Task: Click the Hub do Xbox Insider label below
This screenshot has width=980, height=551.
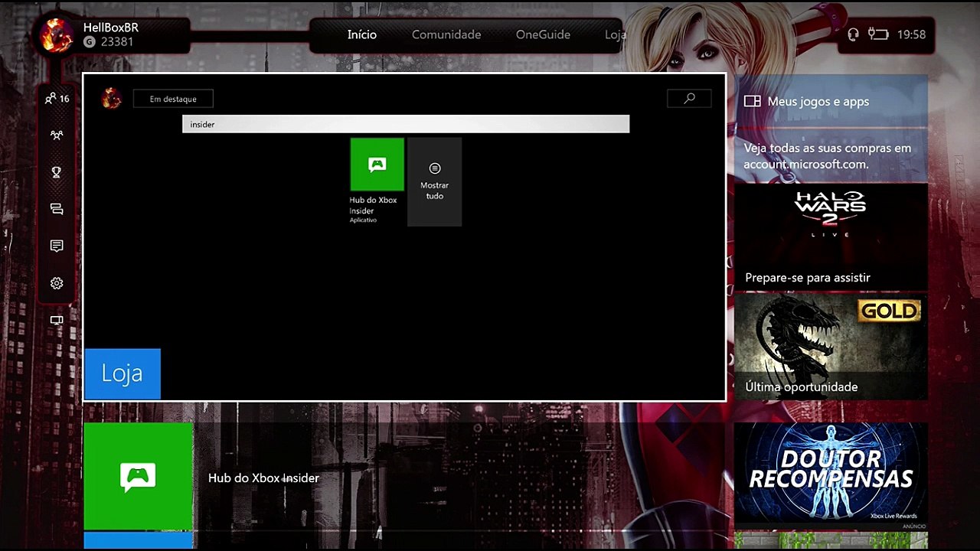Action: pos(263,478)
